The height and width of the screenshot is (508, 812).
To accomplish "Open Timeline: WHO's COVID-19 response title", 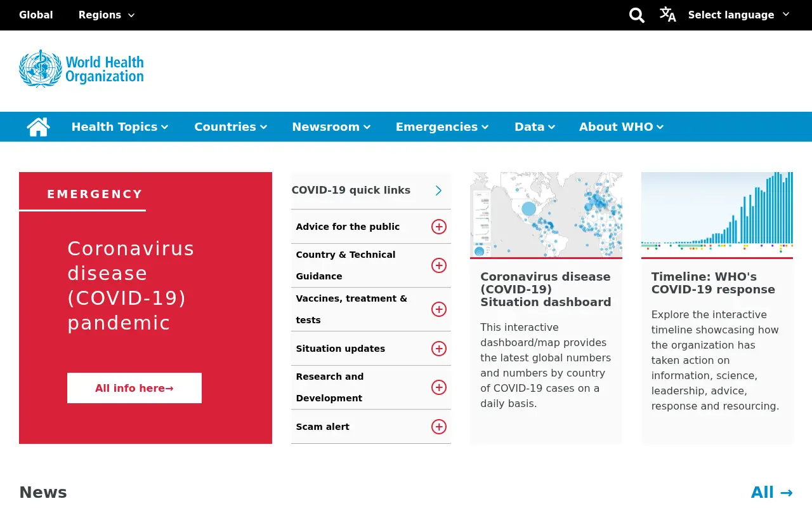I will (x=713, y=283).
